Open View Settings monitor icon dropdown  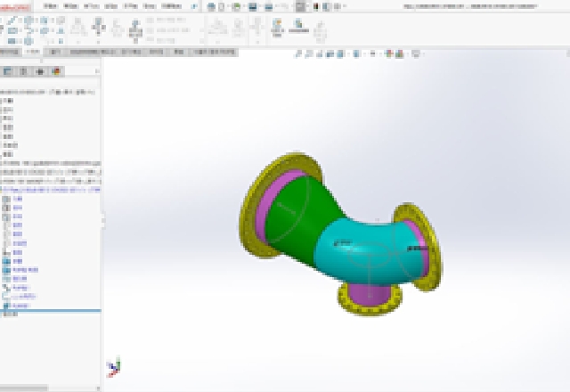tap(416, 54)
